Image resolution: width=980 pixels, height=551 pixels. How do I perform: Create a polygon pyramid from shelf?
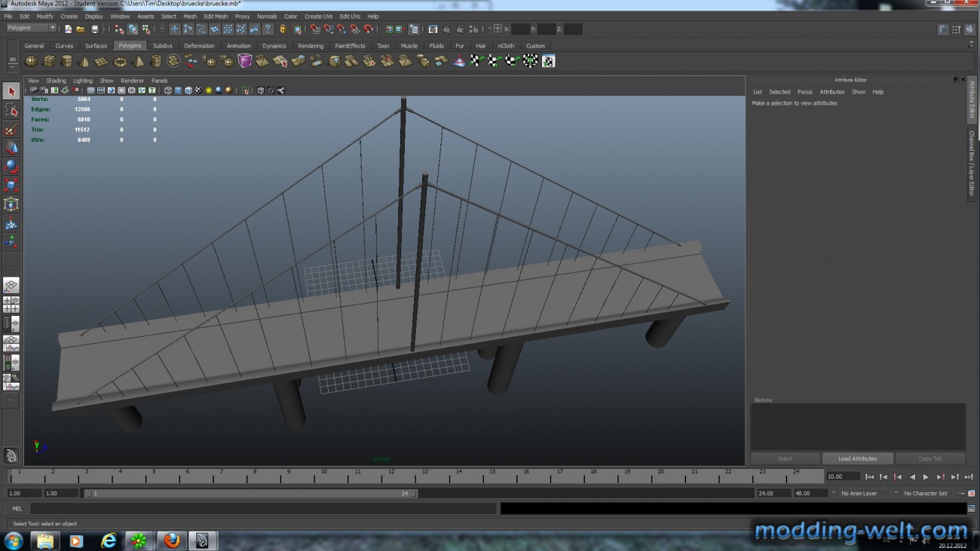[138, 61]
